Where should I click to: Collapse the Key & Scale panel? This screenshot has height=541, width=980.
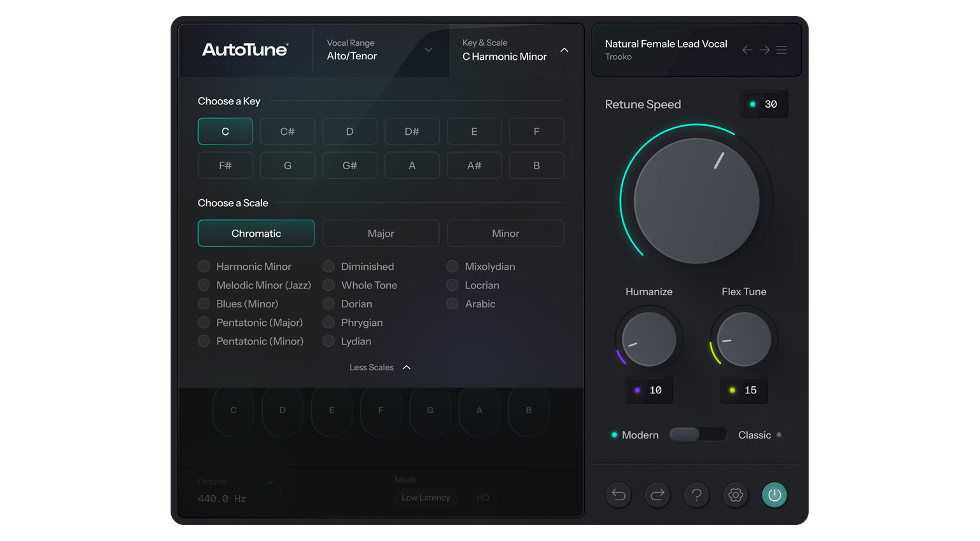tap(564, 50)
